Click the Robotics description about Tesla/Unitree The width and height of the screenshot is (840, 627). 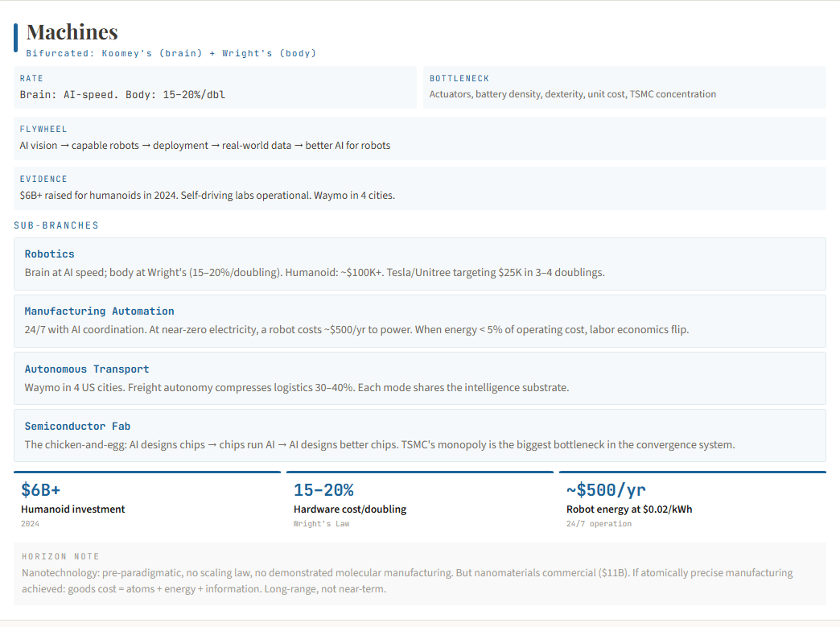[x=315, y=272]
